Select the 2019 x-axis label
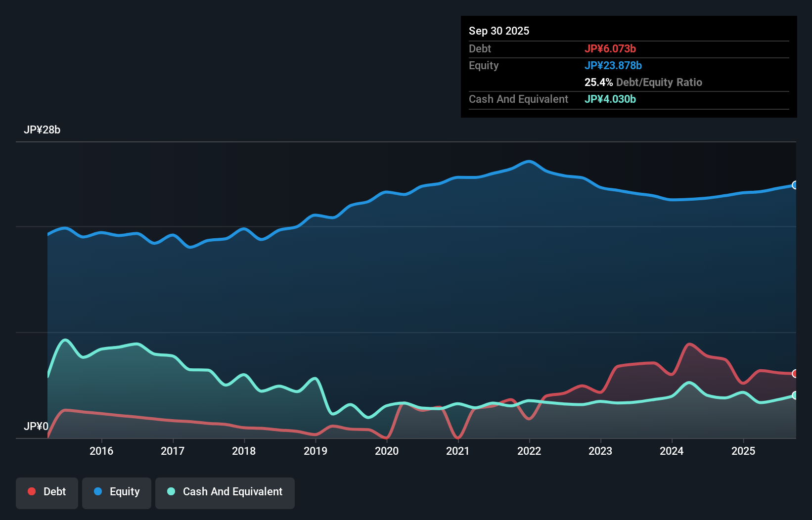This screenshot has height=520, width=812. click(316, 451)
